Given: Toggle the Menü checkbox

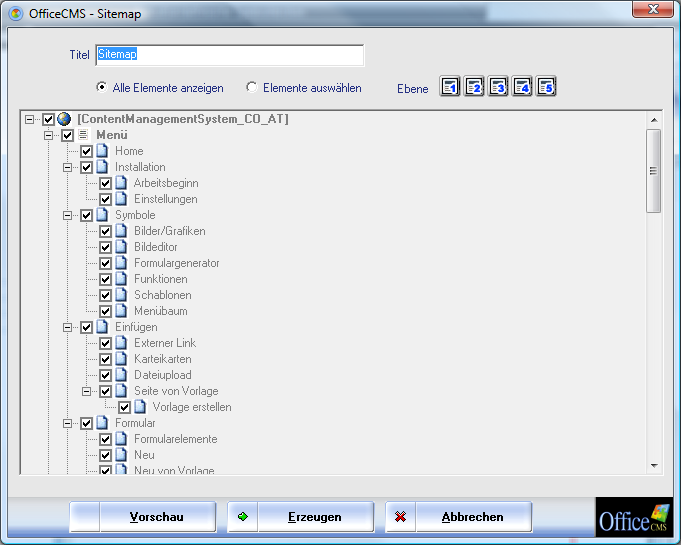Looking at the screenshot, I should pos(67,135).
